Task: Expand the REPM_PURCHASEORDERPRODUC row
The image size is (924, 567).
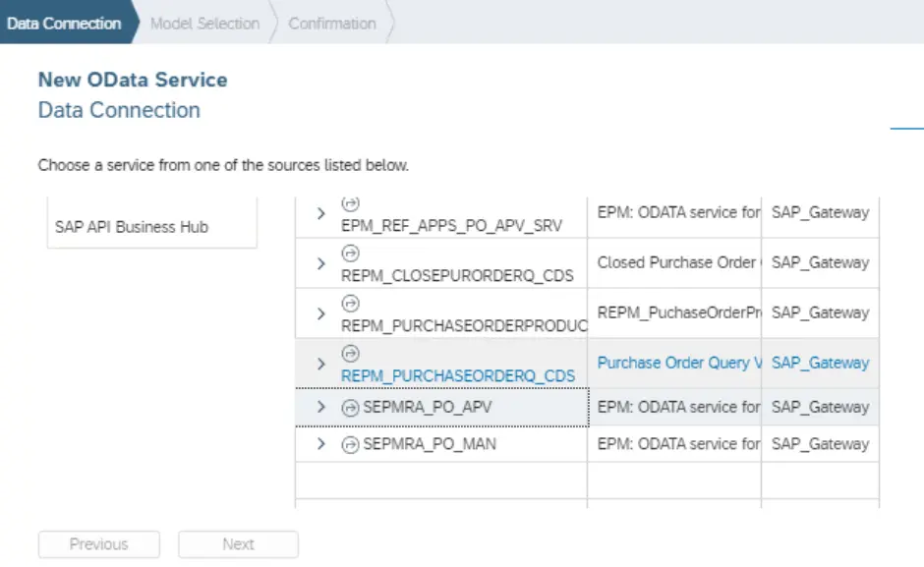Action: pyautogui.click(x=320, y=313)
